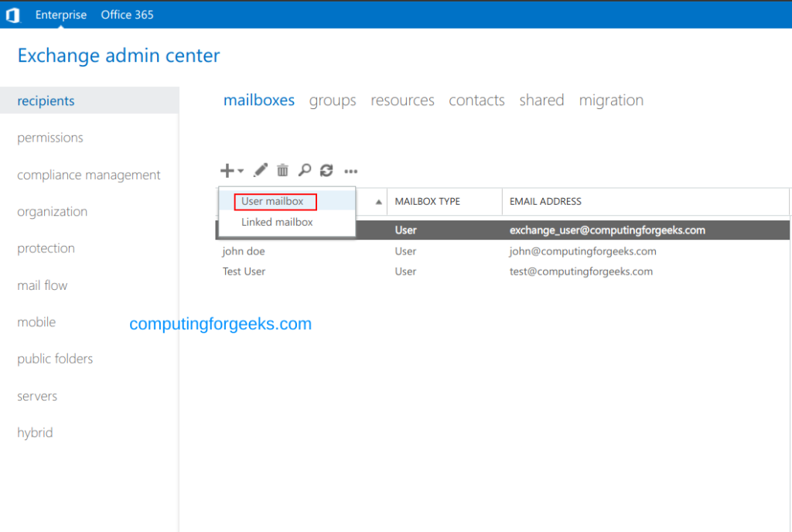This screenshot has height=532, width=792.
Task: Select the pencil edit icon
Action: click(260, 170)
